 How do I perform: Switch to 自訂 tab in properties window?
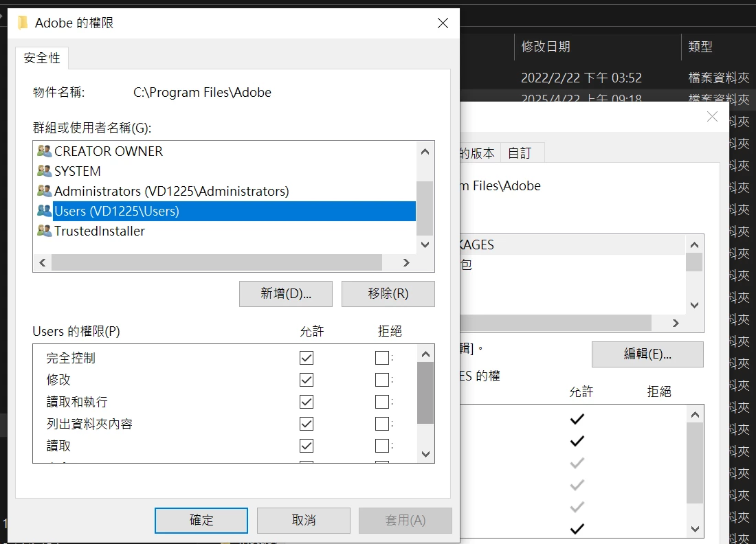522,153
